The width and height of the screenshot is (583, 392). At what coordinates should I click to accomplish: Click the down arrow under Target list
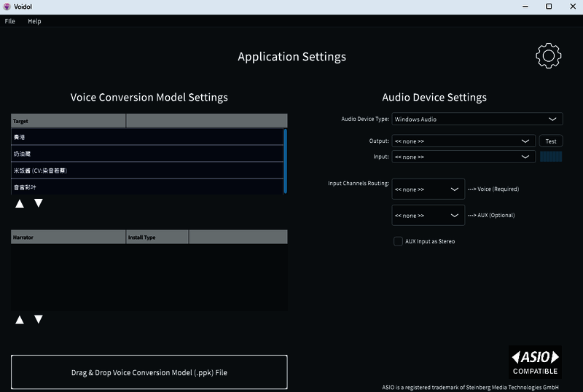(39, 203)
